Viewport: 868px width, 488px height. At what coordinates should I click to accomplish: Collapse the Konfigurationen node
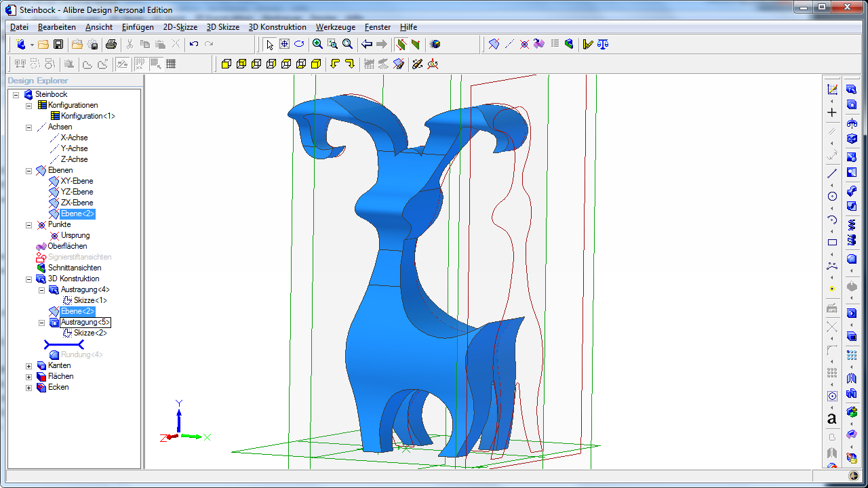28,105
